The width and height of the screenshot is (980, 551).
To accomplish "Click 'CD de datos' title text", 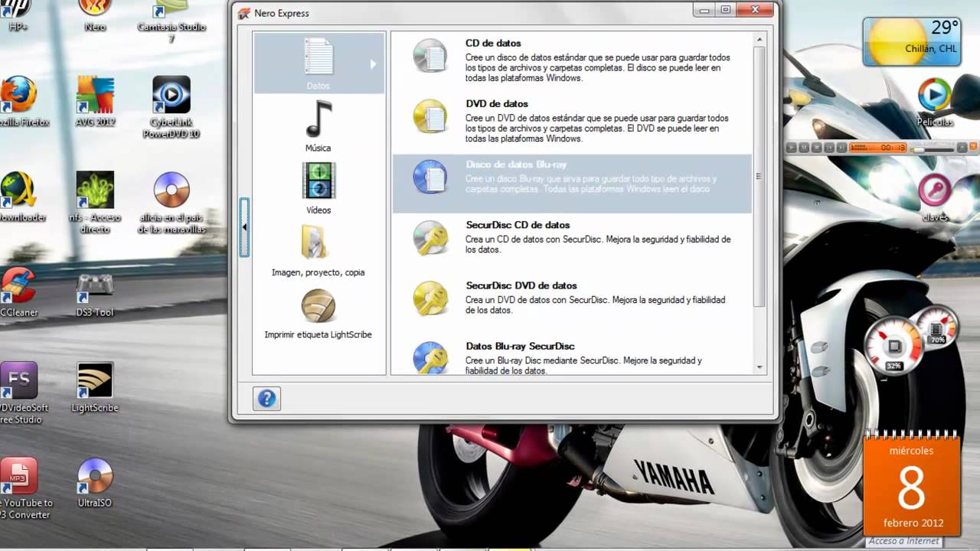I will (493, 43).
